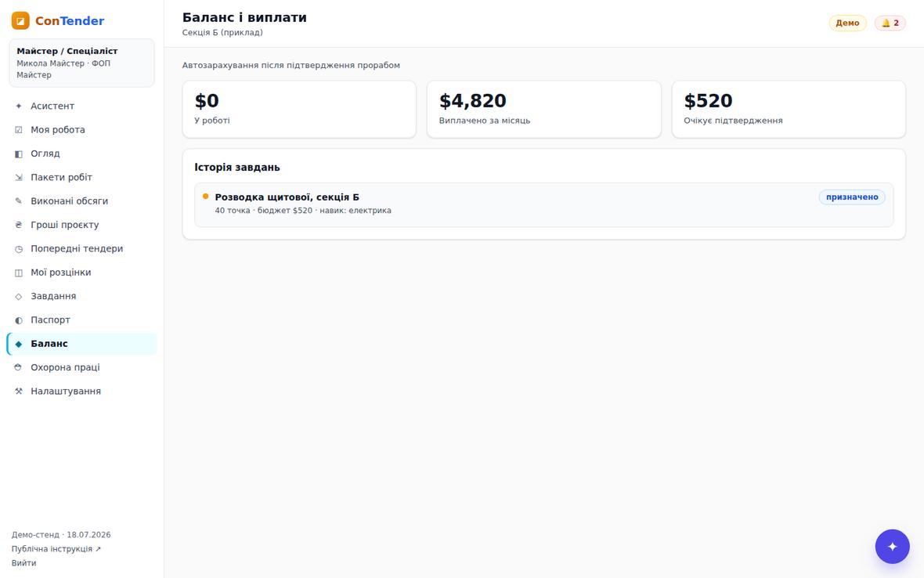Click the Гроші проєкту hryvnia icon
924x578 pixels.
click(18, 225)
